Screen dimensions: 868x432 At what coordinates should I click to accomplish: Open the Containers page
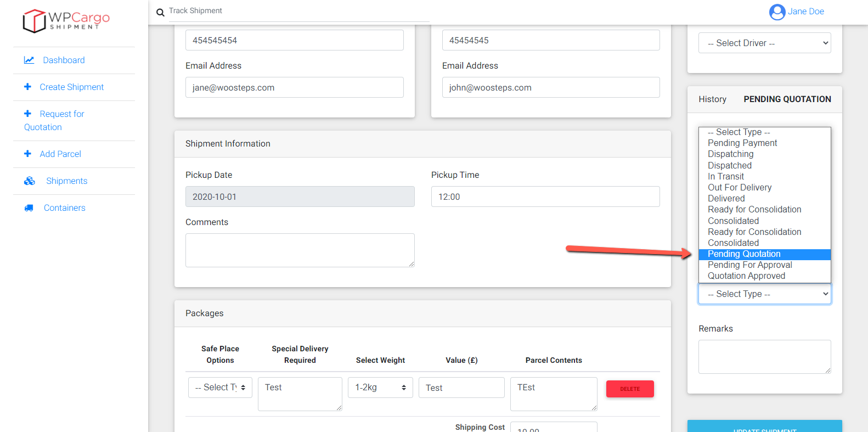pyautogui.click(x=64, y=207)
